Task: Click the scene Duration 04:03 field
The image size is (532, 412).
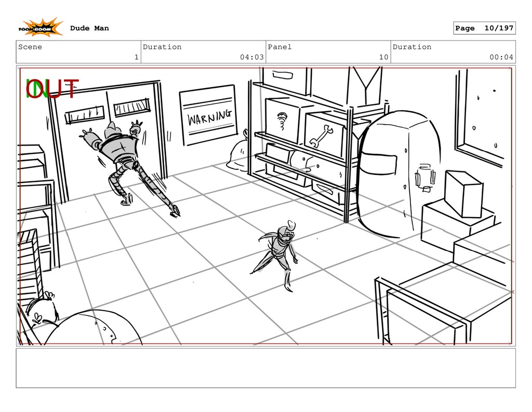Action: (x=203, y=52)
